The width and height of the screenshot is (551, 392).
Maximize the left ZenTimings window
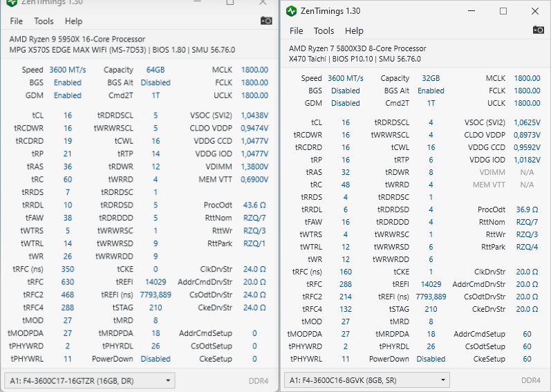pos(230,3)
